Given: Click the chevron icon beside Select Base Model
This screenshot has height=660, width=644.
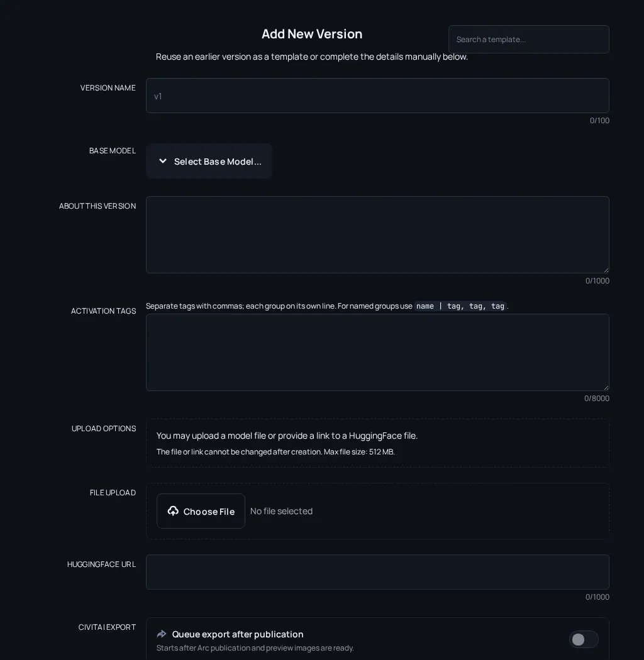Looking at the screenshot, I should pyautogui.click(x=163, y=161).
